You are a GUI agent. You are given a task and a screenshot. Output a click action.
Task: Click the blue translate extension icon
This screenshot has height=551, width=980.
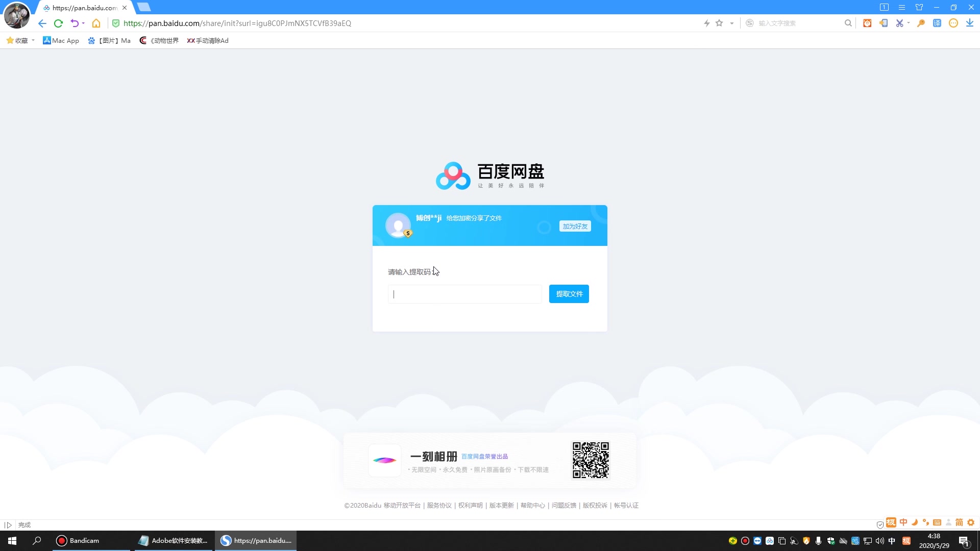[937, 23]
